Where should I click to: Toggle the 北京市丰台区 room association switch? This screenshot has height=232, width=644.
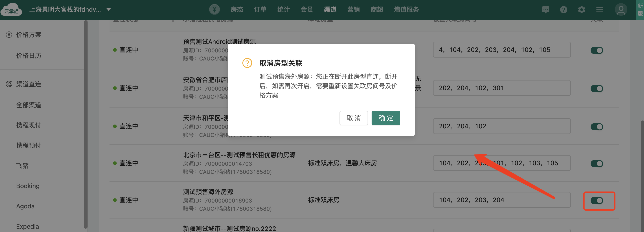(x=596, y=164)
